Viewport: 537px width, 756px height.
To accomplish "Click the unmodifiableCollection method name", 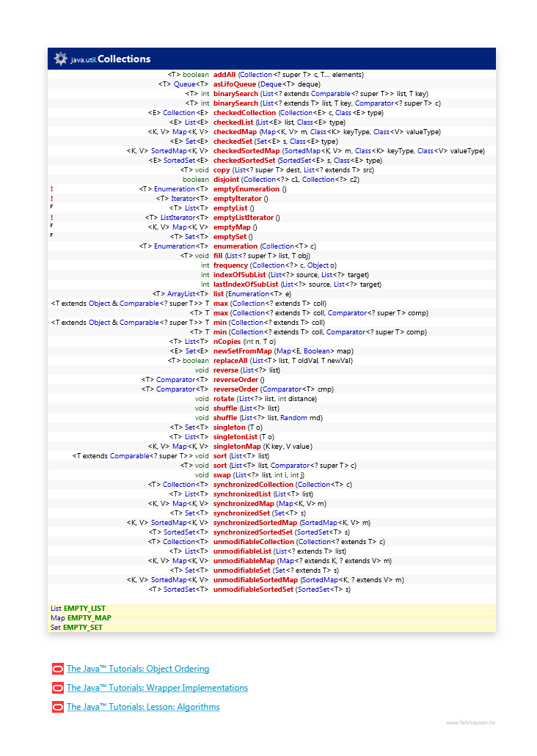I will pyautogui.click(x=254, y=542).
